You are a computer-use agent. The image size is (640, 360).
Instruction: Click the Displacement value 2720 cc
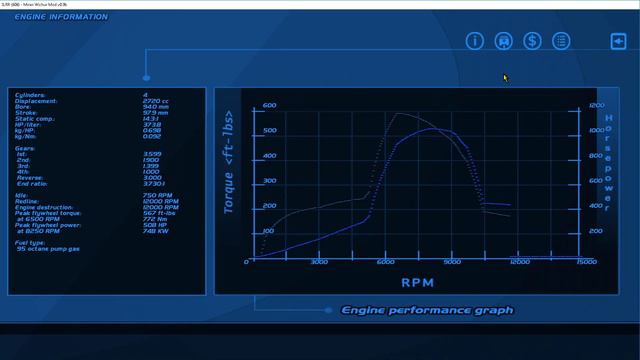[x=156, y=101]
